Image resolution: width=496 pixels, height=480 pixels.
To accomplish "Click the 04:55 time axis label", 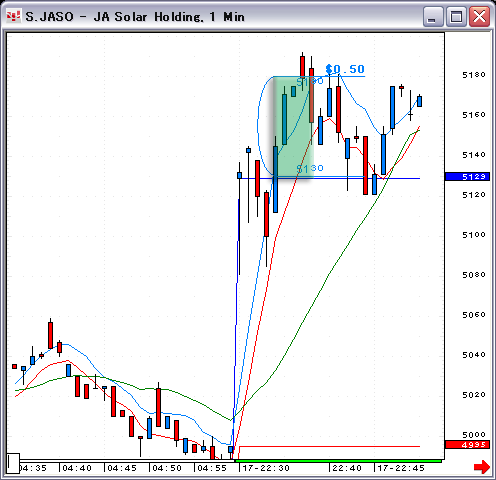I will [212, 468].
